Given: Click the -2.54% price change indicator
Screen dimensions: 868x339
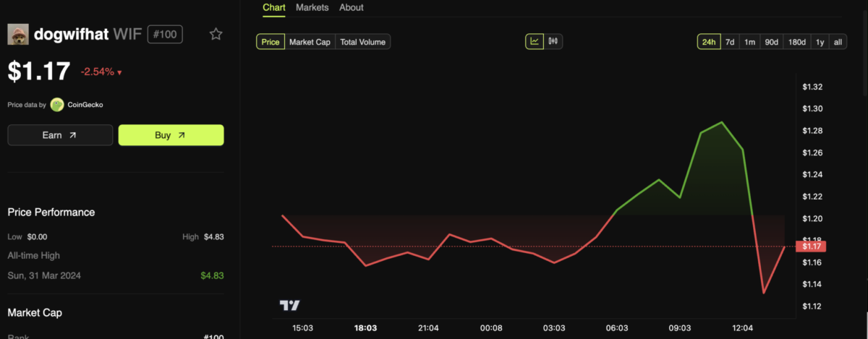Looking at the screenshot, I should pos(101,72).
